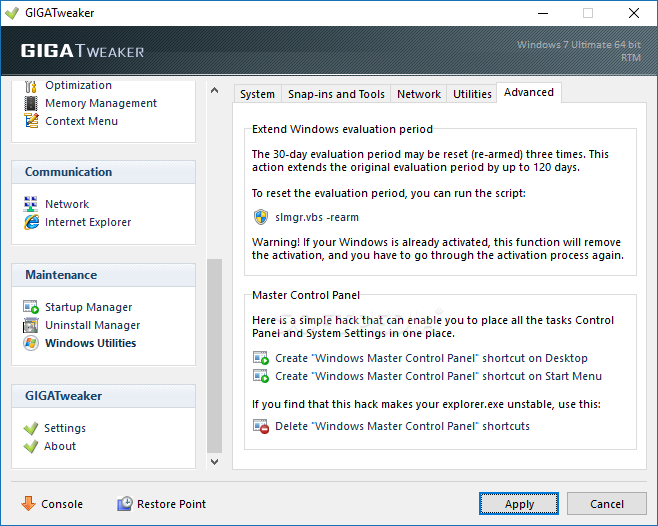
Task: Click sidebar scrollbar up arrow
Action: pos(214,90)
